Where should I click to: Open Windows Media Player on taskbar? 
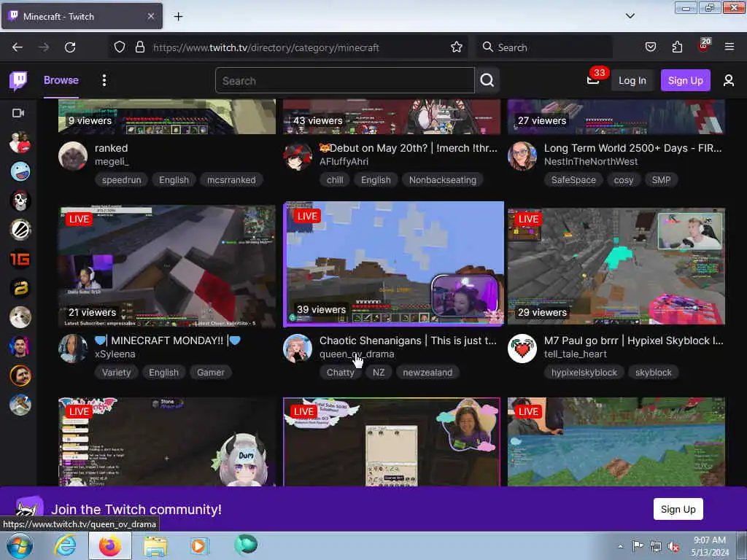199,545
